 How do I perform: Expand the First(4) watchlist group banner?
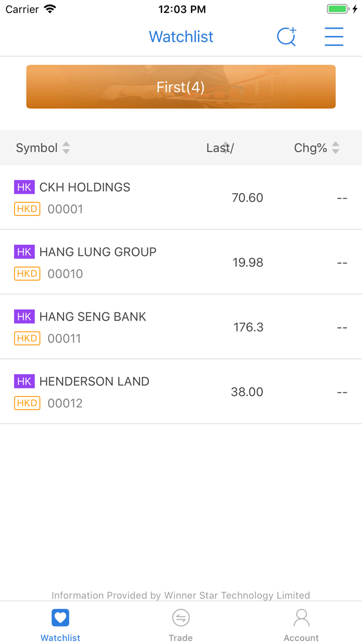(181, 87)
